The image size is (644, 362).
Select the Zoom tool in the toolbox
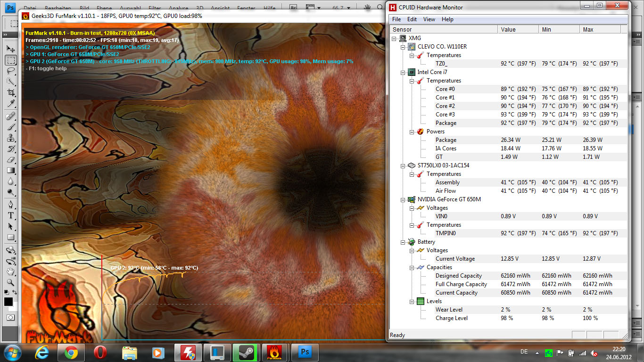[10, 282]
